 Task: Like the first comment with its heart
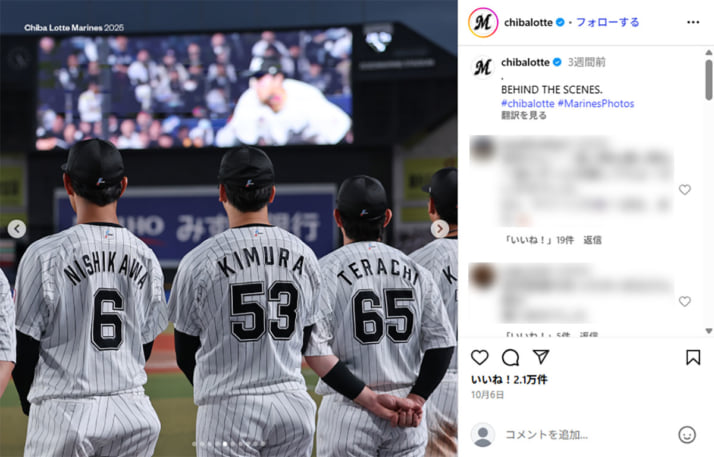(x=685, y=189)
